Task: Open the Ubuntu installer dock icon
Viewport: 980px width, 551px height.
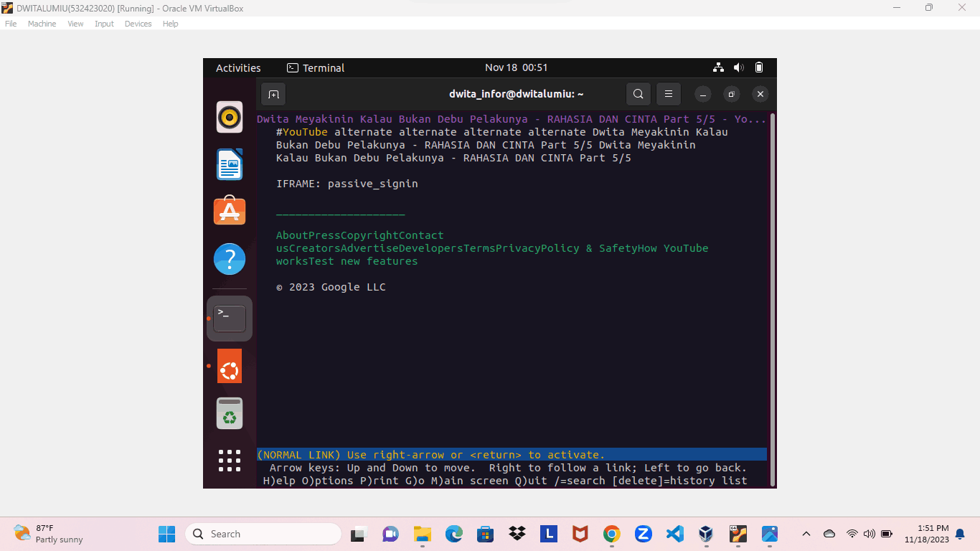Action: 230,366
